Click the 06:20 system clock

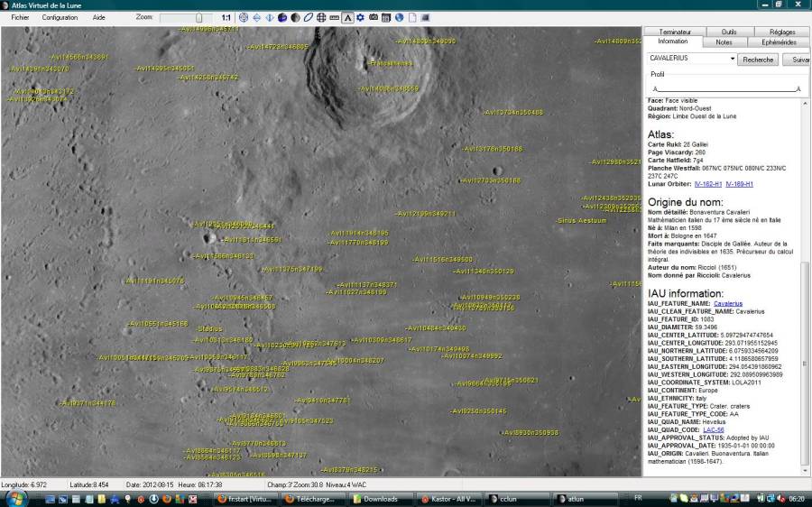(797, 499)
